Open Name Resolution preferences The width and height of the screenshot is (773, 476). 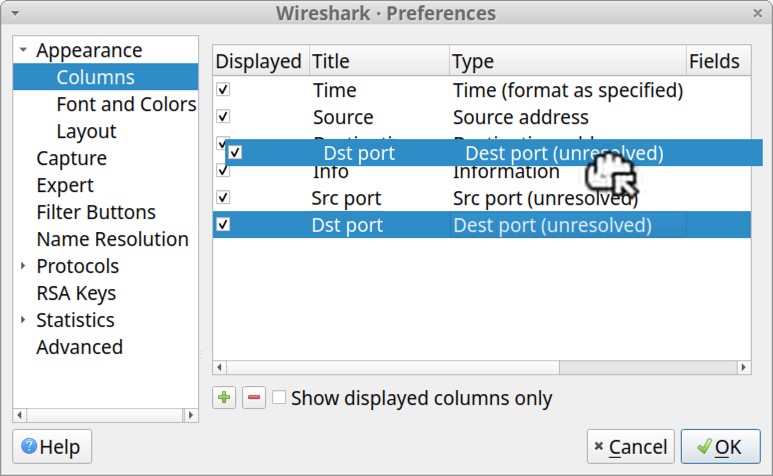pyautogui.click(x=112, y=239)
